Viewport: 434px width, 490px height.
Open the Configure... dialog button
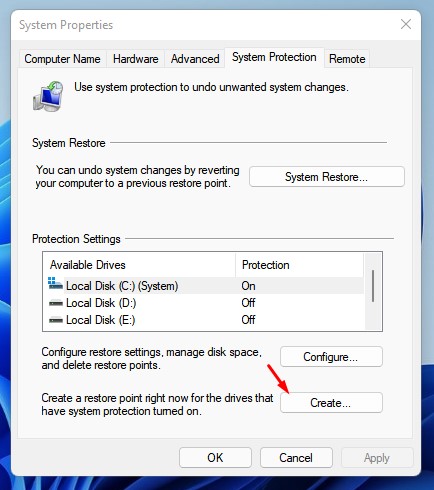pyautogui.click(x=331, y=357)
